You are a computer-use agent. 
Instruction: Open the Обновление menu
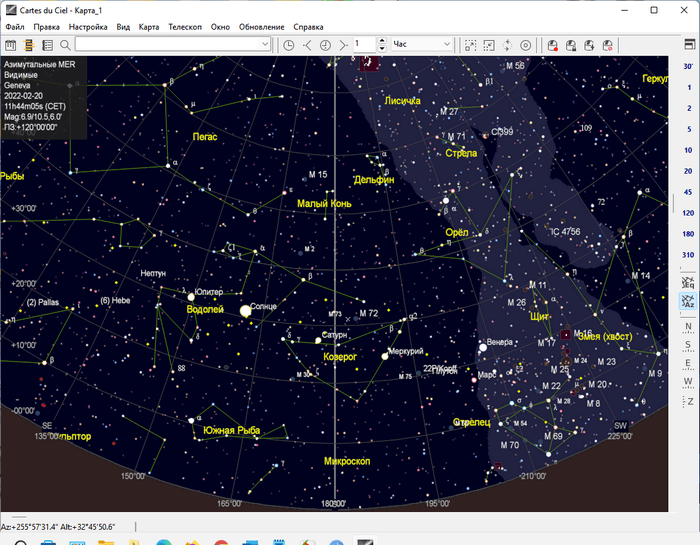click(262, 27)
